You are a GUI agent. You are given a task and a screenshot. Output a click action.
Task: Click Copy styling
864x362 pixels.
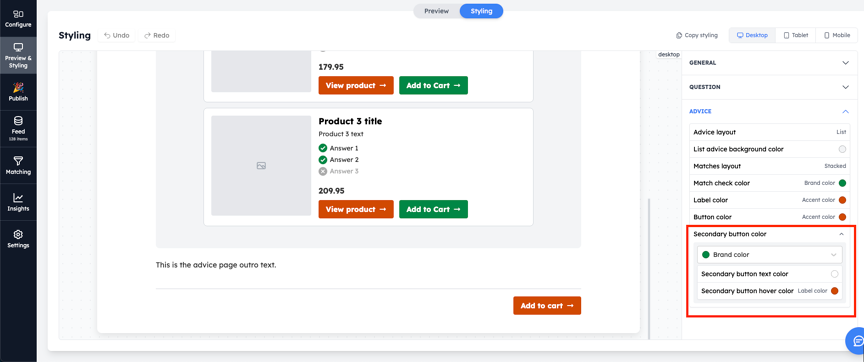(x=697, y=35)
